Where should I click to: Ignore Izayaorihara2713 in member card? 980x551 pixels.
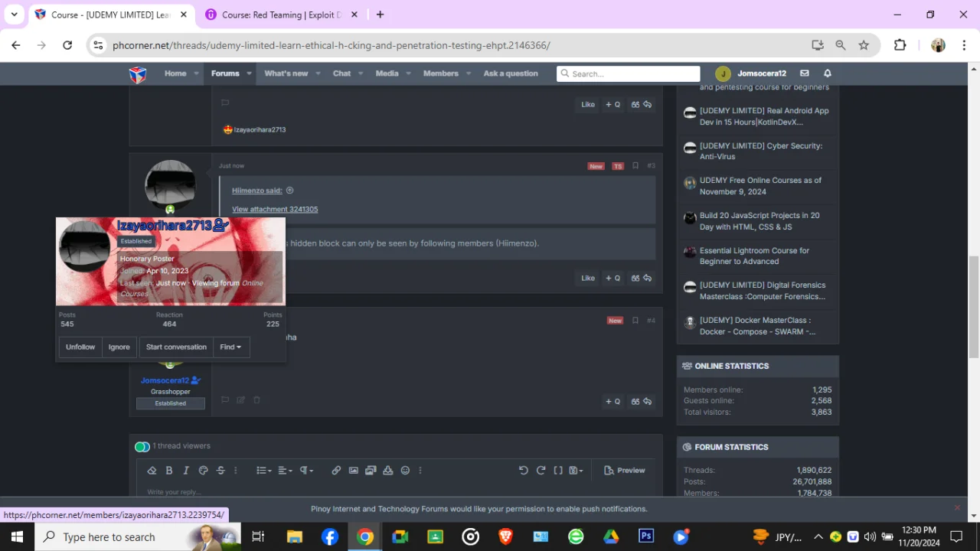[119, 347]
